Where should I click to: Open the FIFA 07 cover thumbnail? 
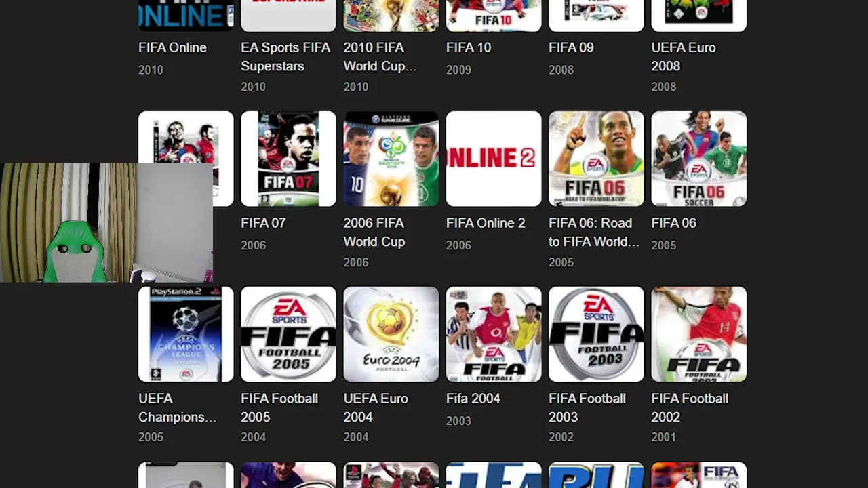click(288, 159)
